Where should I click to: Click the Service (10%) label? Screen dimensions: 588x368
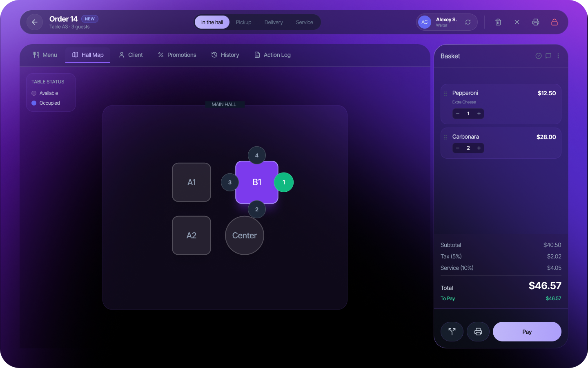tap(457, 268)
